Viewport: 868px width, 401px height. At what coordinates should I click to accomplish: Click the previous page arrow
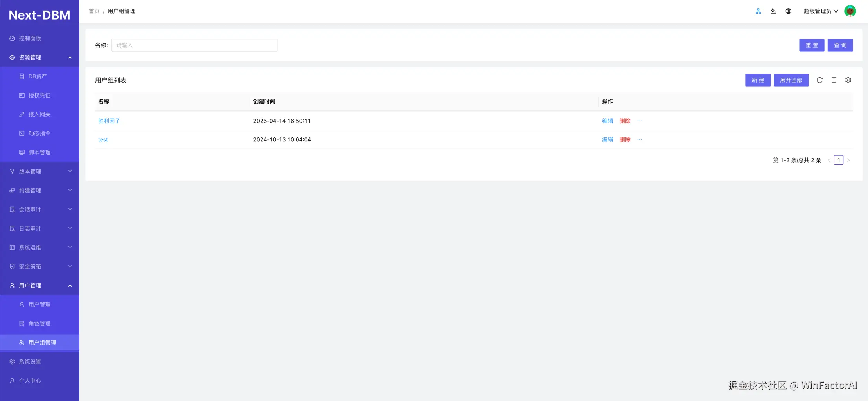[x=829, y=160]
